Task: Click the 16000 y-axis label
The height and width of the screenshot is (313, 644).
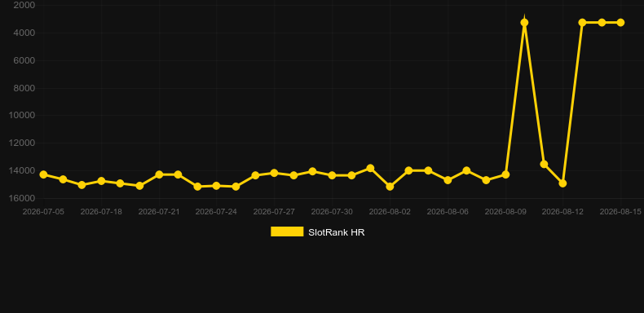Action: [x=22, y=198]
